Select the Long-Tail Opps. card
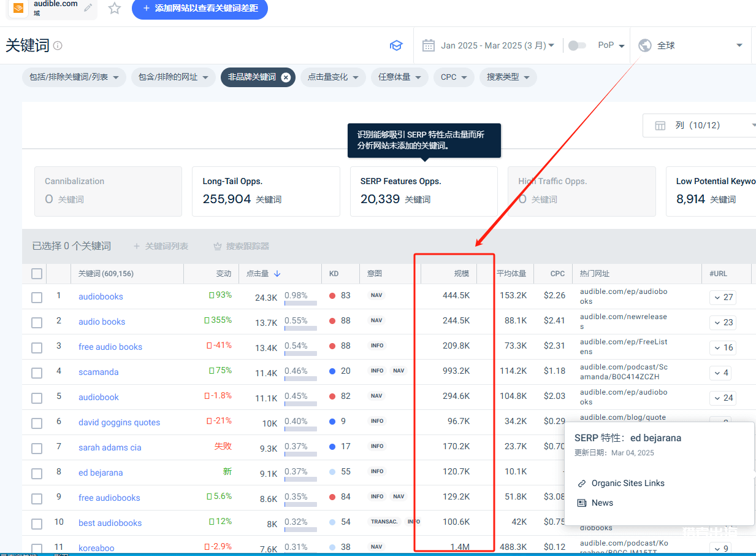756x556 pixels. pos(266,191)
